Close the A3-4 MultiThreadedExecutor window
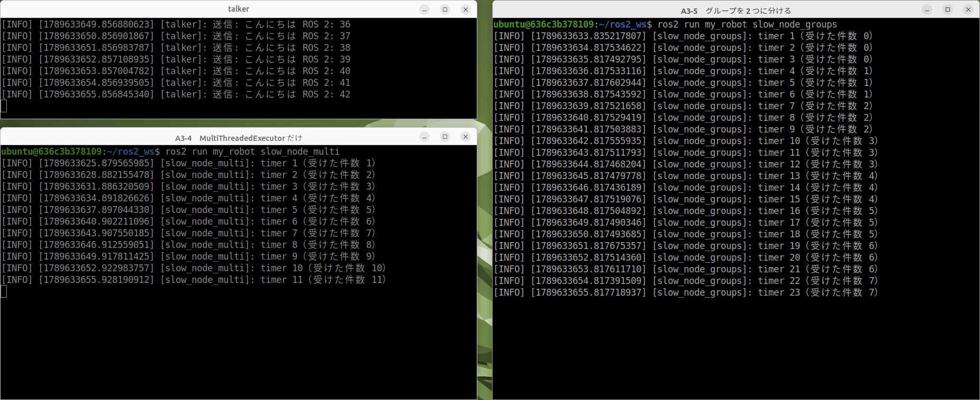Screen dimensions: 980x400 pyautogui.click(x=466, y=137)
